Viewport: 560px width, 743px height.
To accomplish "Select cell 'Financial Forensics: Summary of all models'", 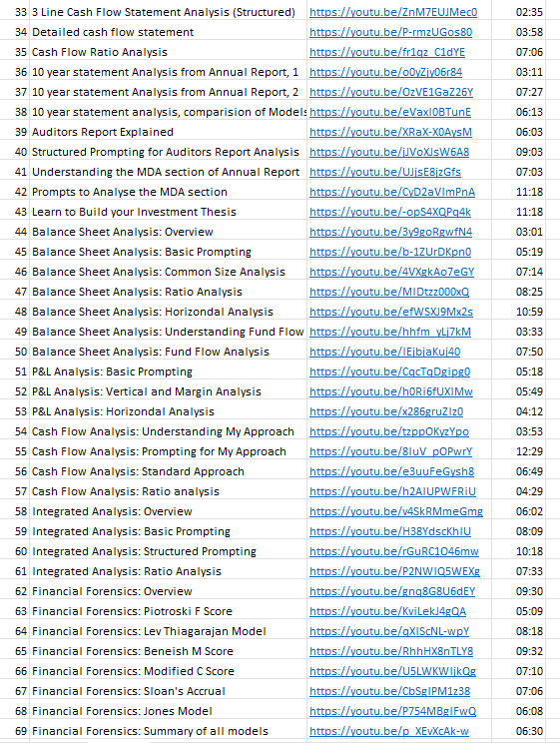I will coord(168,731).
